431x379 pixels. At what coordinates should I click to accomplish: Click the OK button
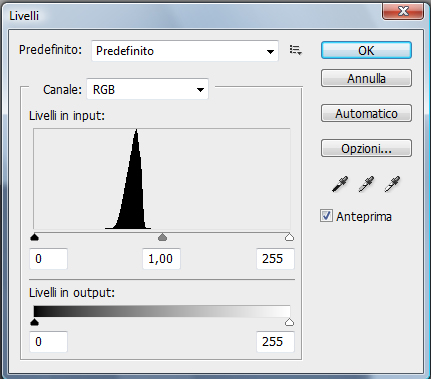(x=366, y=50)
